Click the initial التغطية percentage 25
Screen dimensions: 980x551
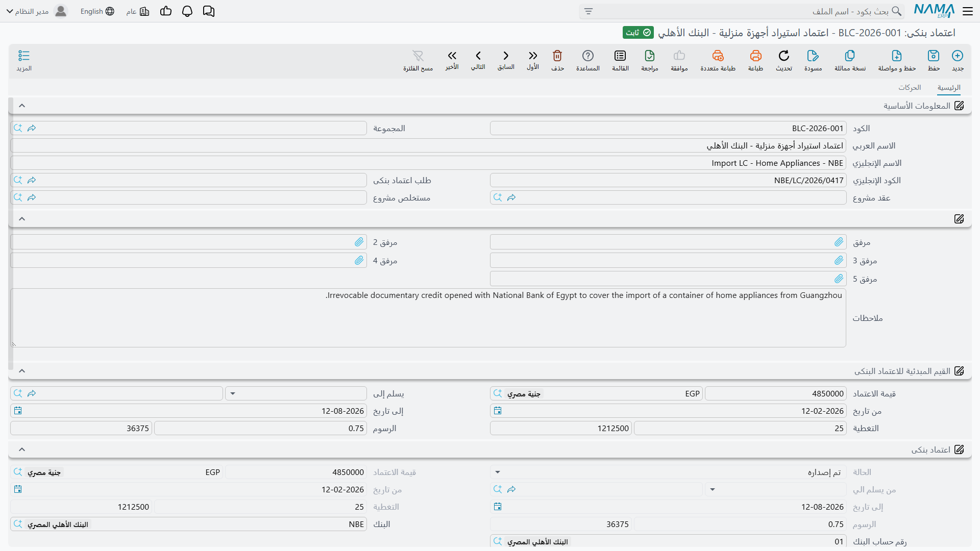(x=740, y=428)
